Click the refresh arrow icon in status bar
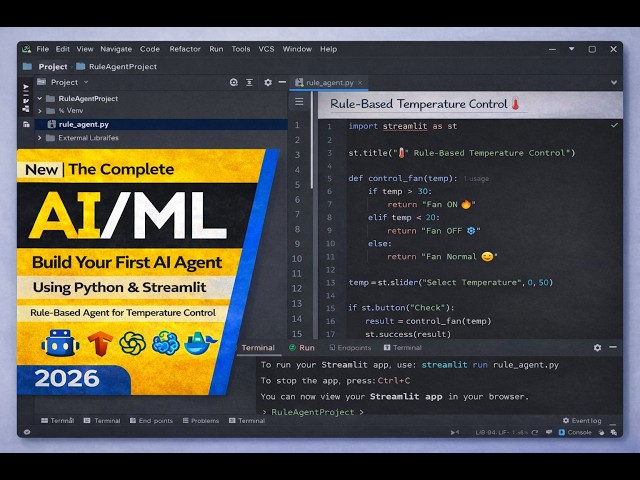 (x=535, y=432)
